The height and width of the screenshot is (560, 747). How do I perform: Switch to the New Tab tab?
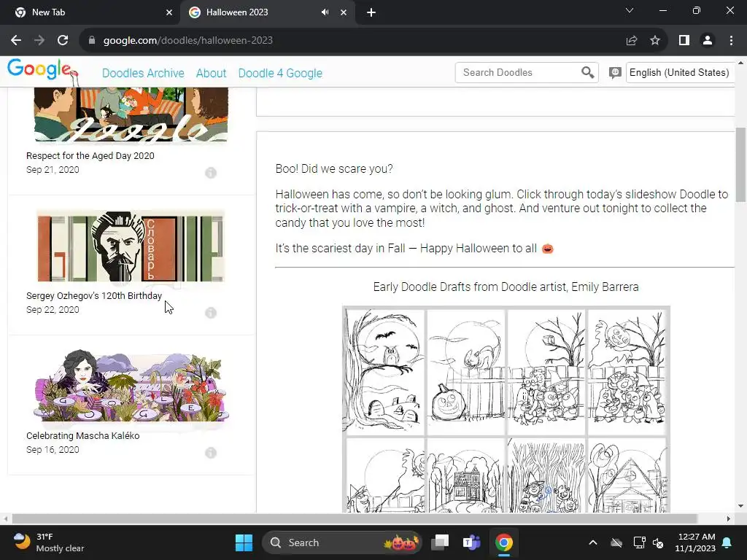90,13
